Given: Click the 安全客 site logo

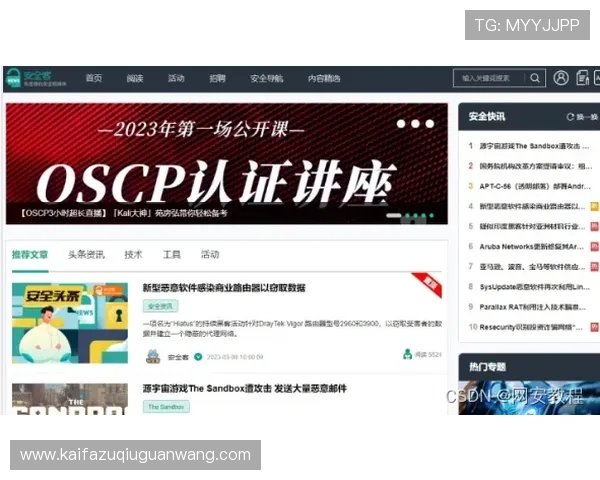Looking at the screenshot, I should (36, 78).
